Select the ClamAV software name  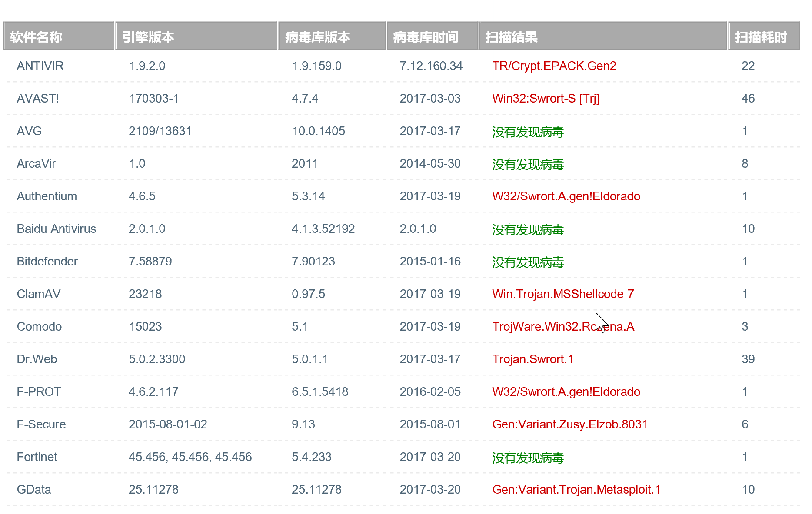point(38,294)
